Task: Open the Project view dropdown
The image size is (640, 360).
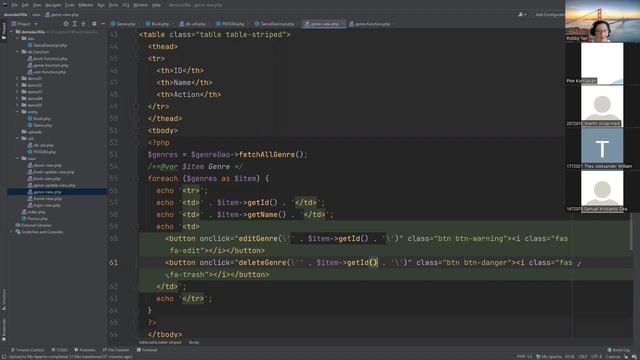Action: coord(24,24)
